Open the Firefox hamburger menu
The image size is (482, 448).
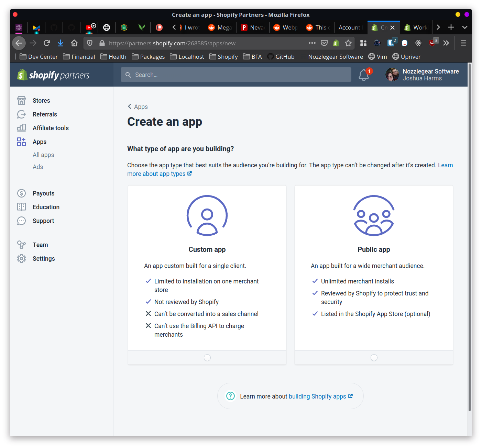click(x=463, y=43)
